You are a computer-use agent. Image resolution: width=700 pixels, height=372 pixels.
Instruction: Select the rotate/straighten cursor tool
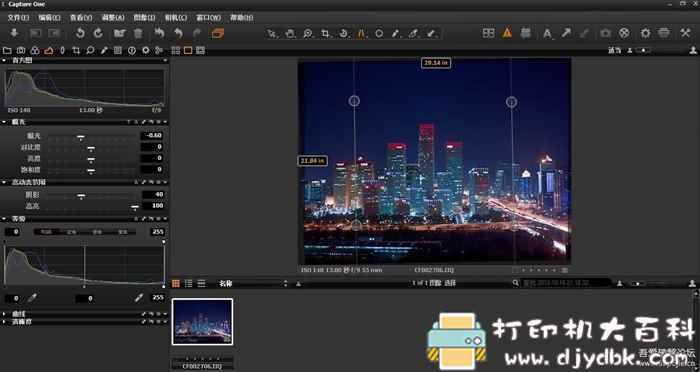[343, 33]
